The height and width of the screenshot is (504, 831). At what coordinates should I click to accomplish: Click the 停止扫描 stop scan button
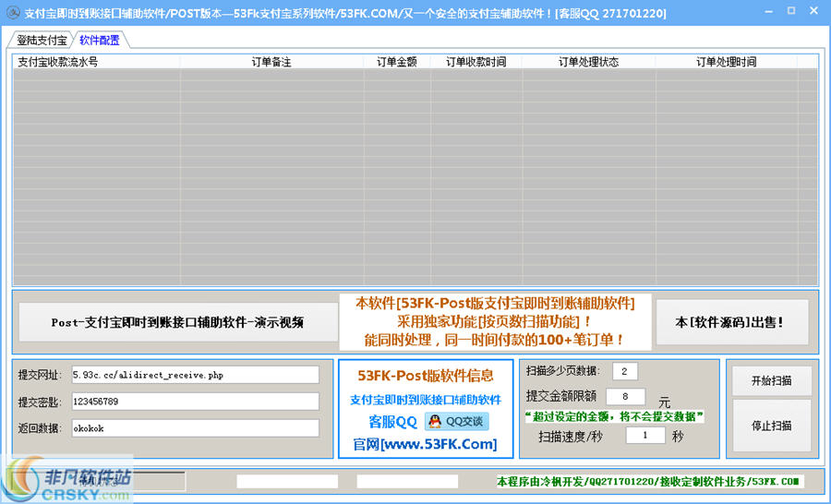[x=772, y=426]
